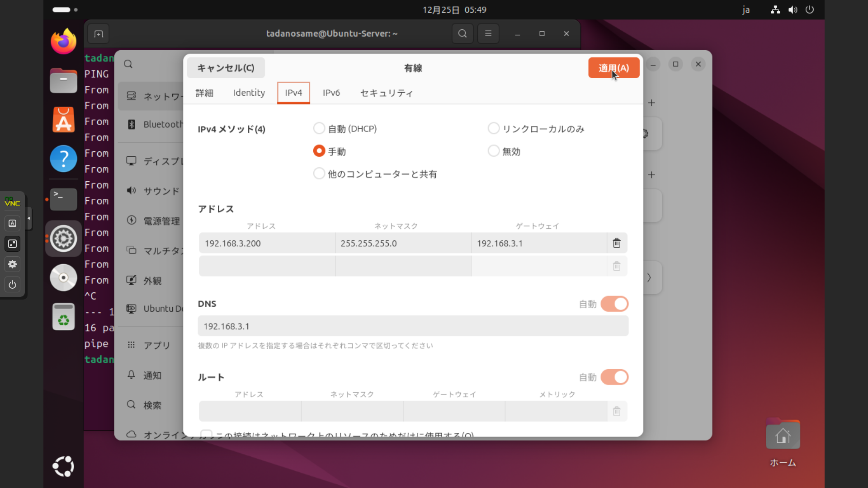Image resolution: width=868 pixels, height=488 pixels.
Task: Click the キャンセル(C) button
Action: tap(226, 68)
